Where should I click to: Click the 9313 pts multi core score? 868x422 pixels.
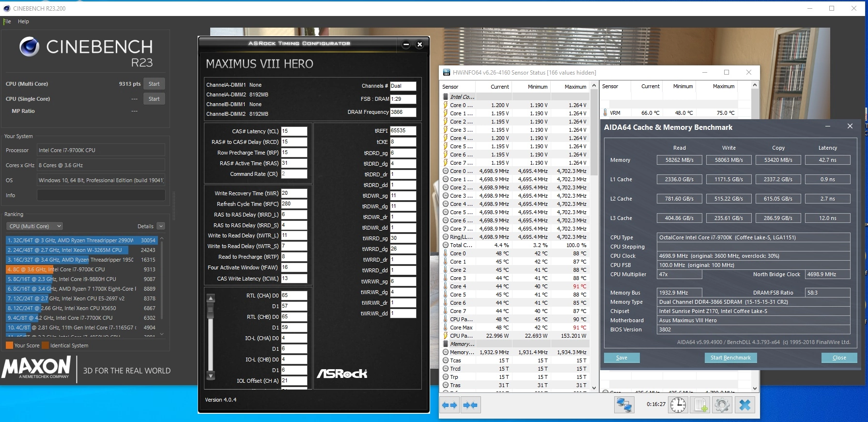(130, 84)
